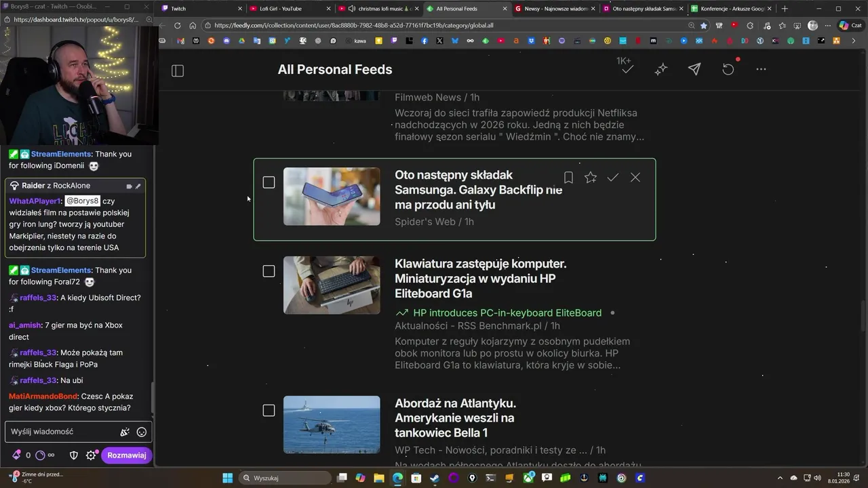Click the Filmweb News source label
The width and height of the screenshot is (868, 488).
point(428,98)
